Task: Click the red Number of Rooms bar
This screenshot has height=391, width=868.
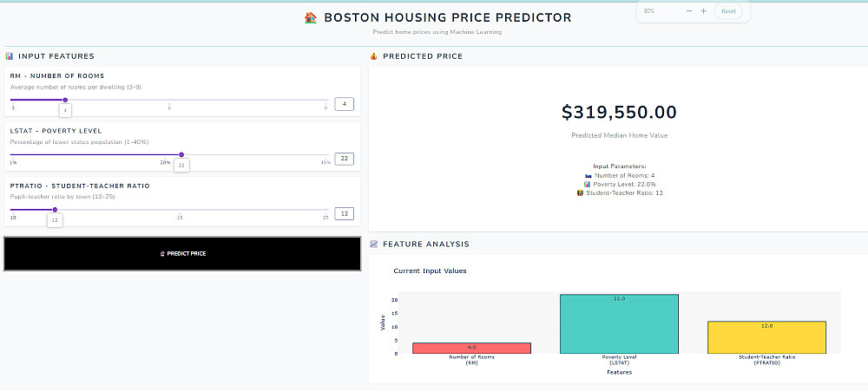Action: 470,348
